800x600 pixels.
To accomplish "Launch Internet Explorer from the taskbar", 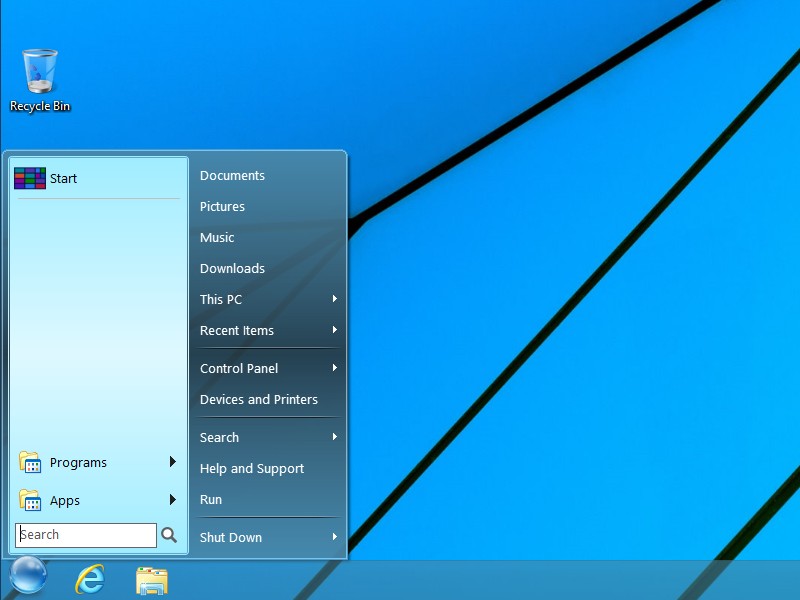I will tap(89, 578).
